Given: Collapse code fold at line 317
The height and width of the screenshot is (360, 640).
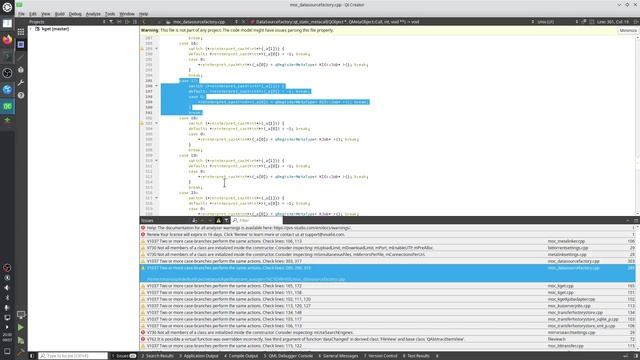Looking at the screenshot, I should coord(156,198).
